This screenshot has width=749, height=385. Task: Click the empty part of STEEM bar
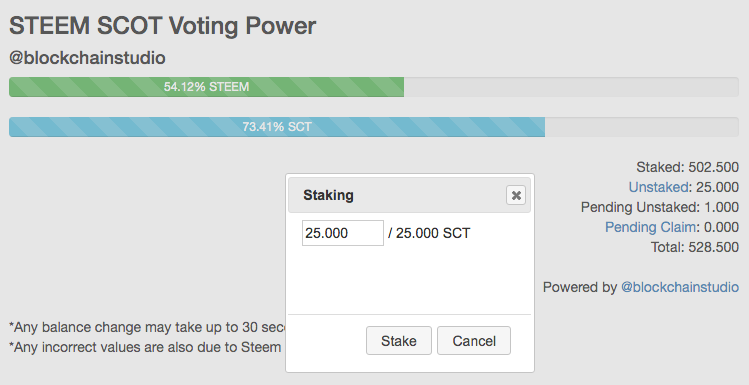pos(571,87)
